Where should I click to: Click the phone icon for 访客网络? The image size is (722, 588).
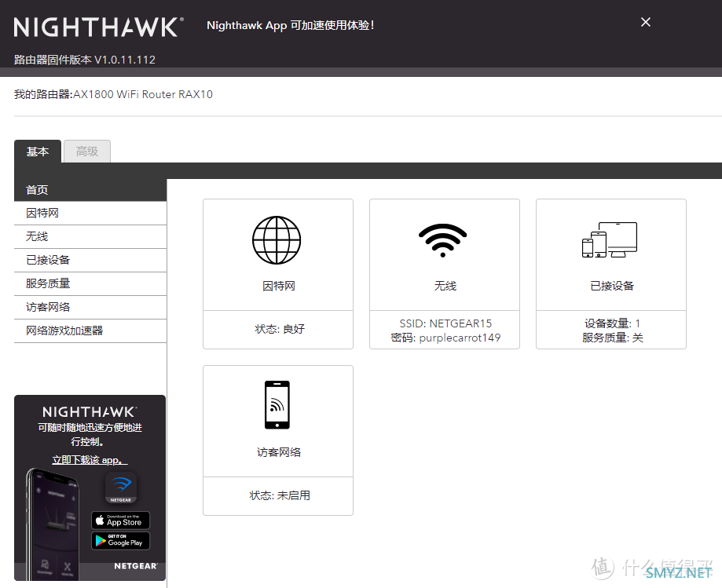(277, 405)
